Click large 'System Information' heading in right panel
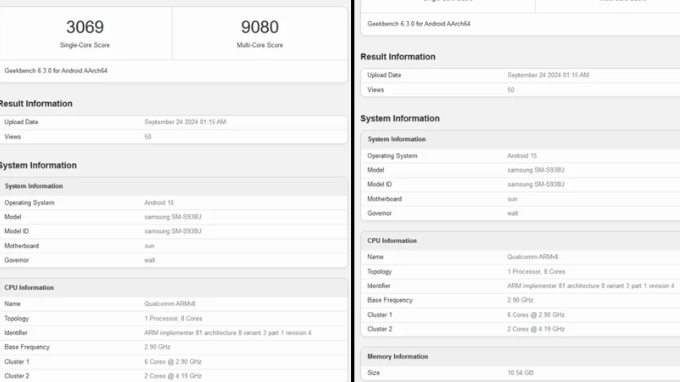 click(x=400, y=118)
